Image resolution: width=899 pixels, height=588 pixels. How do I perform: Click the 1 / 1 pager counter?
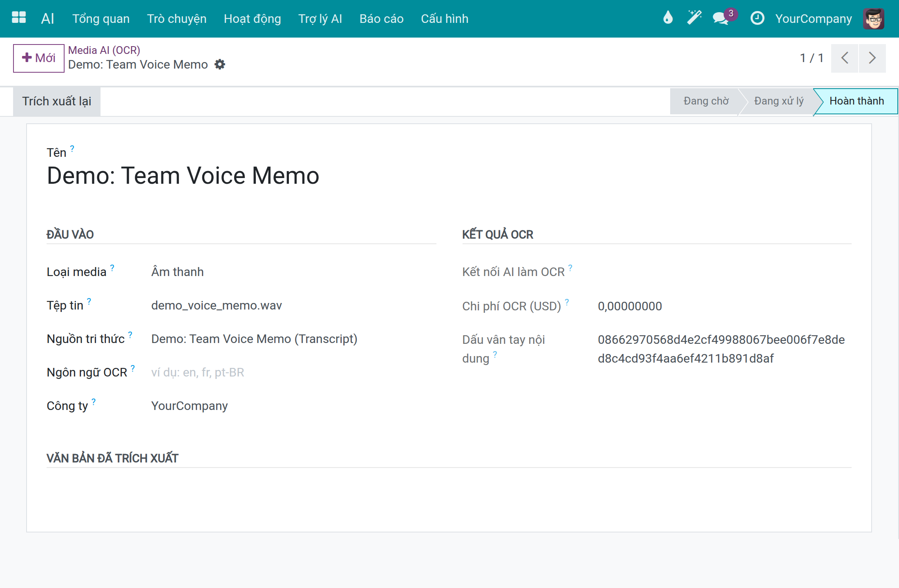(x=812, y=58)
